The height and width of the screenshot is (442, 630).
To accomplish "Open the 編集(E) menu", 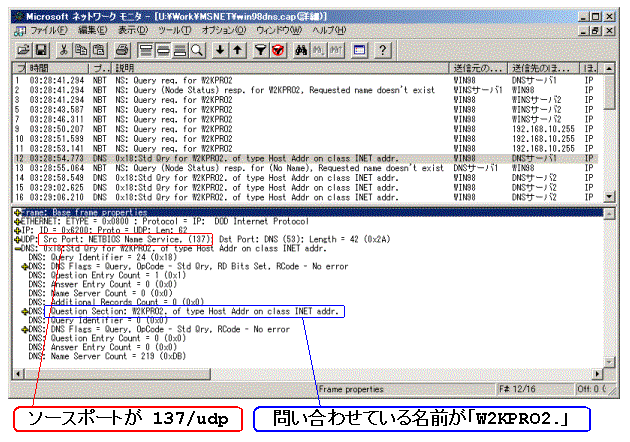I will (x=92, y=31).
